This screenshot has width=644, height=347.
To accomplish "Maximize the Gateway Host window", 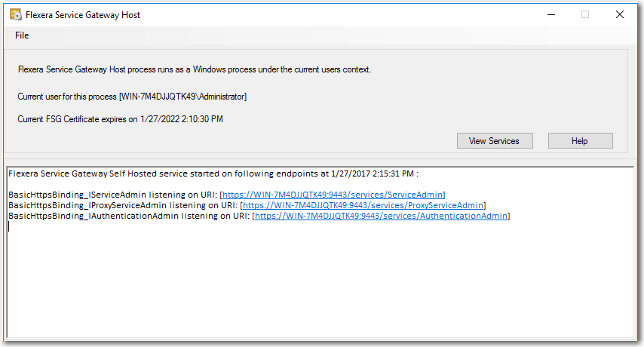I will click(585, 15).
